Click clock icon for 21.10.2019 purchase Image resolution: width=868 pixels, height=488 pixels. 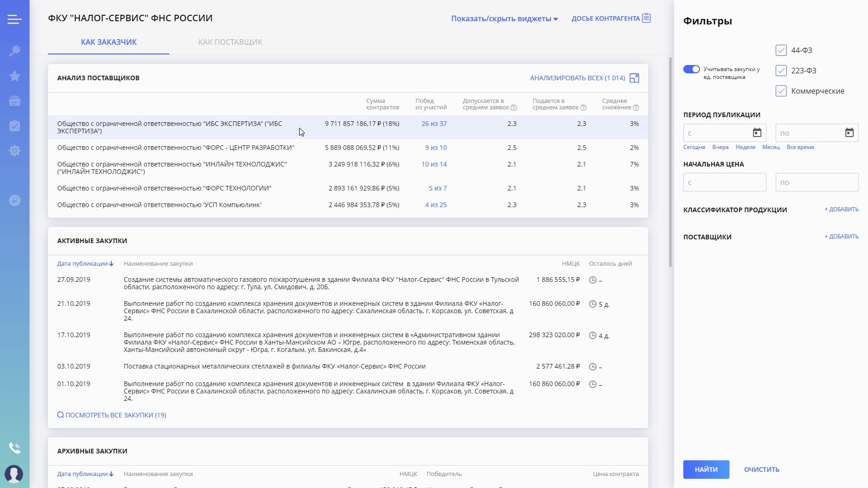click(593, 304)
